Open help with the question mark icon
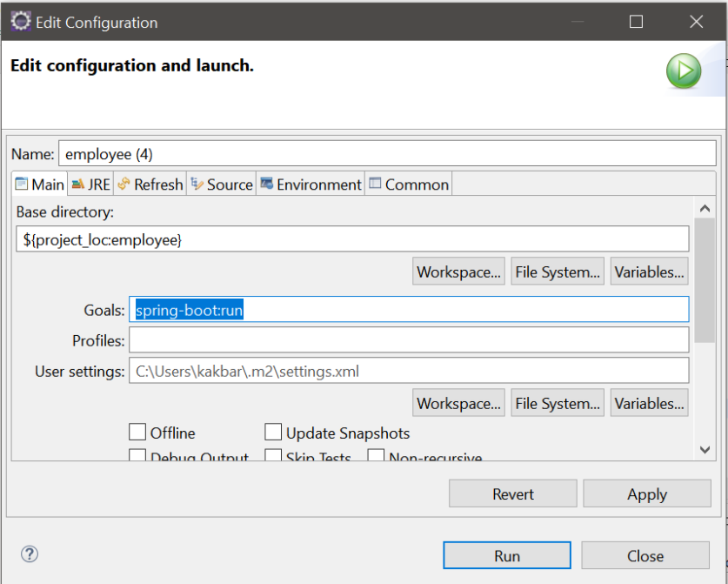The width and height of the screenshot is (728, 584). [30, 554]
